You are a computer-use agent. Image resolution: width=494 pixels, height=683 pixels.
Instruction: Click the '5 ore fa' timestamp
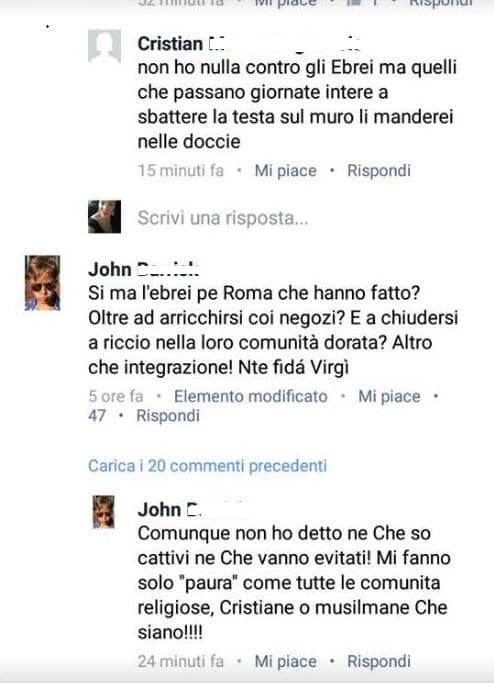click(x=115, y=396)
